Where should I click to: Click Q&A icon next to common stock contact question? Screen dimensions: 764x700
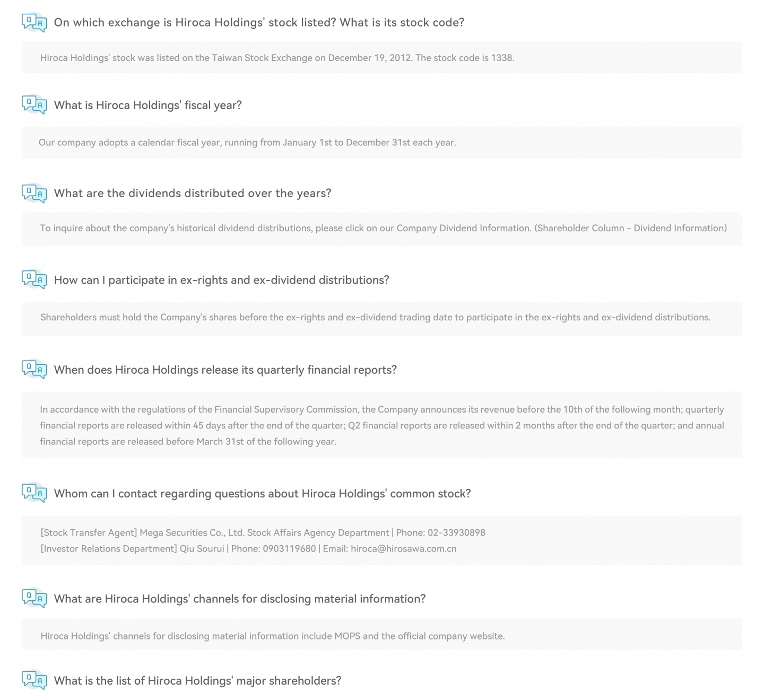pyautogui.click(x=34, y=493)
